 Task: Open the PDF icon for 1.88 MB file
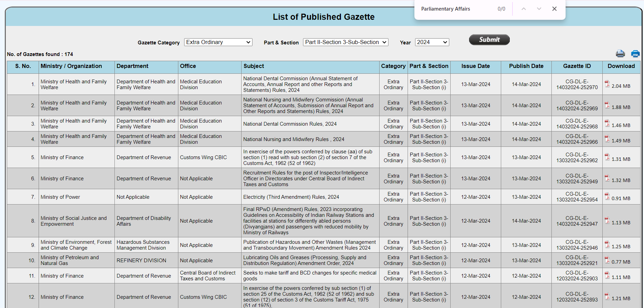[x=607, y=105]
